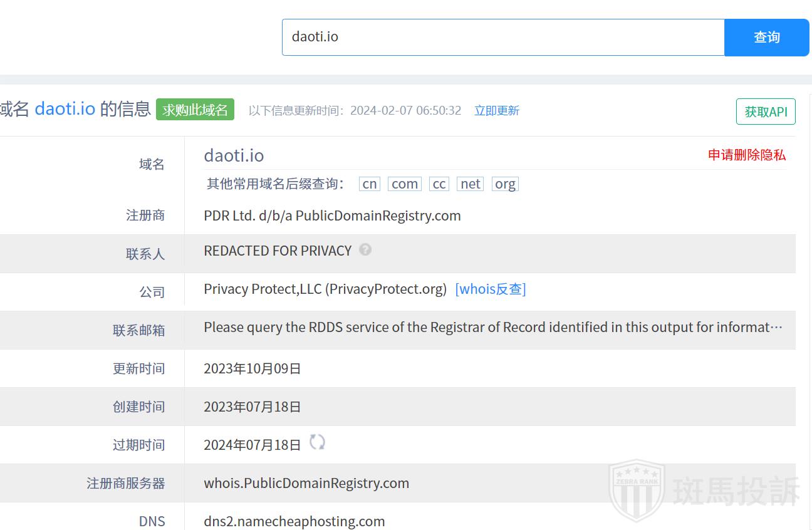Focus the domain search box containing daoti.io
This screenshot has width=812, height=530.
point(502,37)
